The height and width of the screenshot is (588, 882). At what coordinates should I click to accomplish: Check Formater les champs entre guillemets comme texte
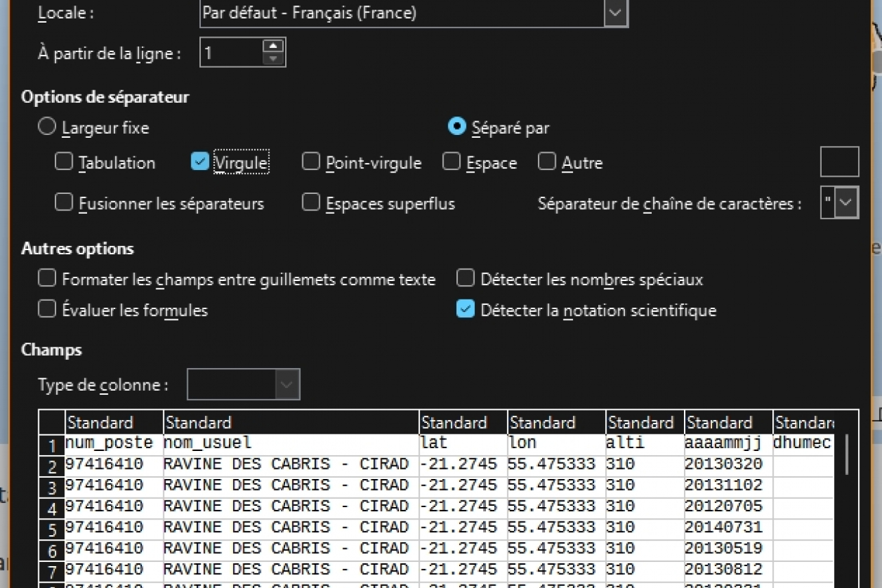tap(47, 278)
